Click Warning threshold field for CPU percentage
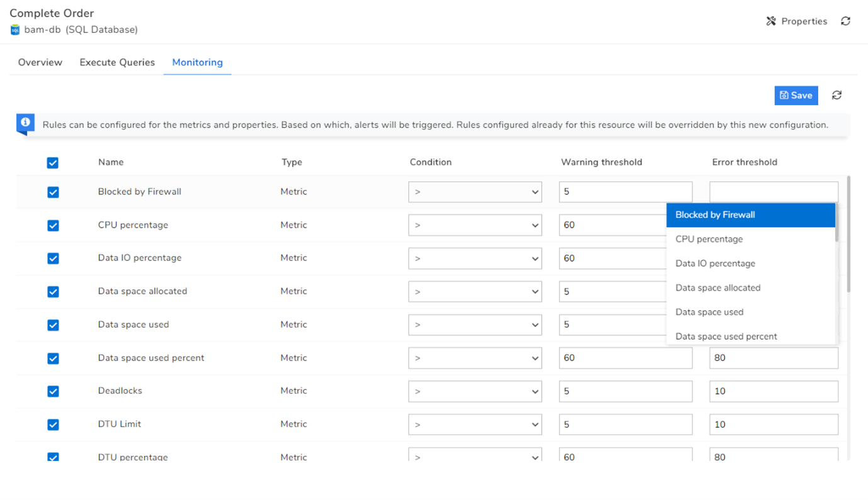 coord(612,225)
